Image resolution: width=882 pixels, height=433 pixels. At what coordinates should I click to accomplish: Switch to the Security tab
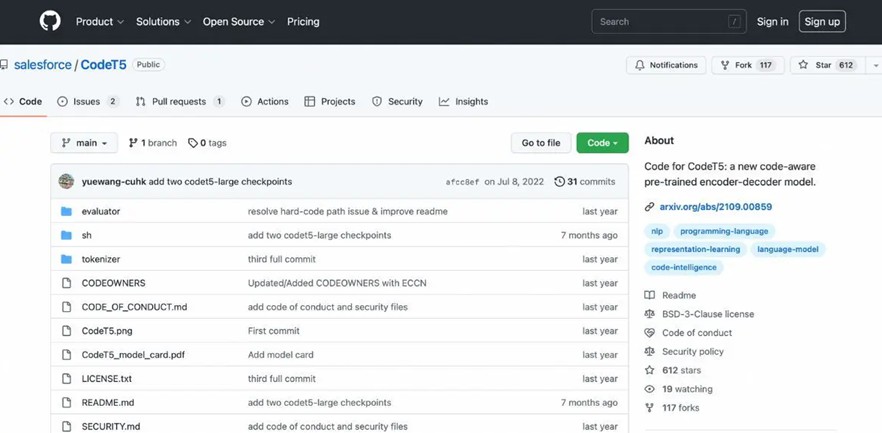397,102
